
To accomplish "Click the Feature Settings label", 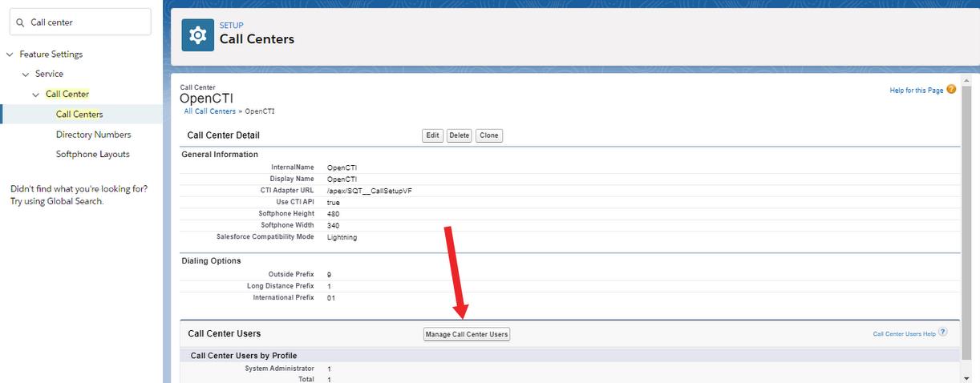I will (x=51, y=54).
